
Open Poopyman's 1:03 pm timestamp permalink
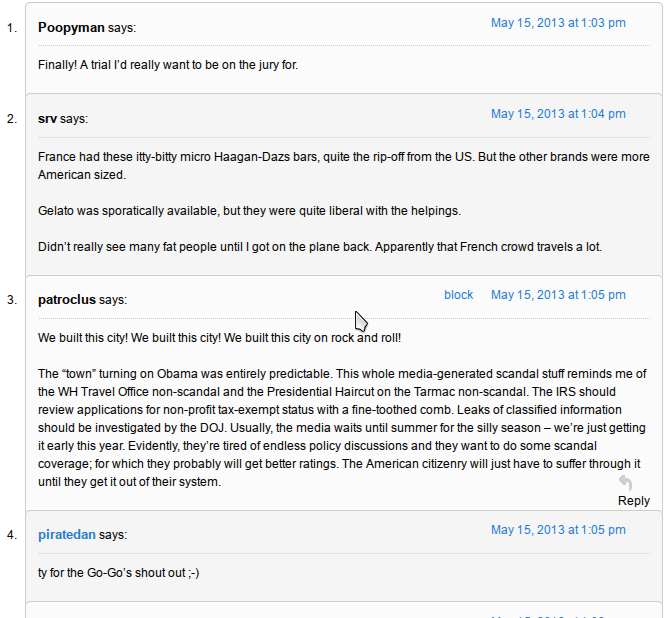[558, 23]
